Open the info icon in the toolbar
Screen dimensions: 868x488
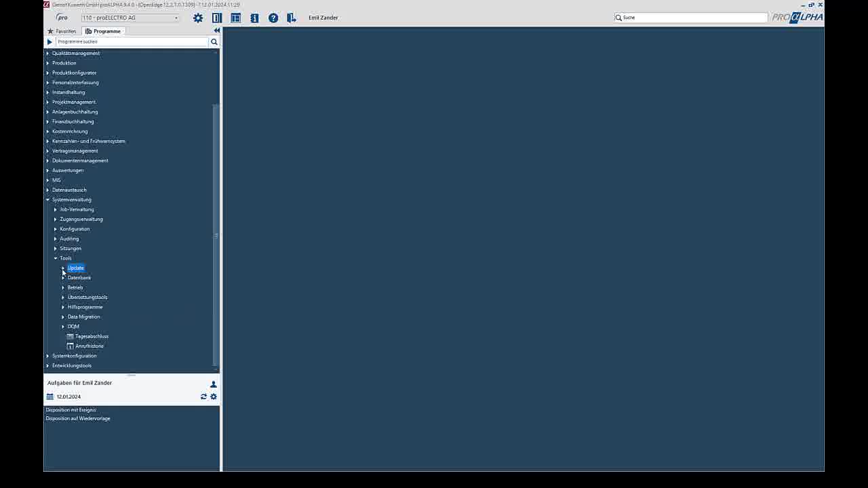pos(254,18)
